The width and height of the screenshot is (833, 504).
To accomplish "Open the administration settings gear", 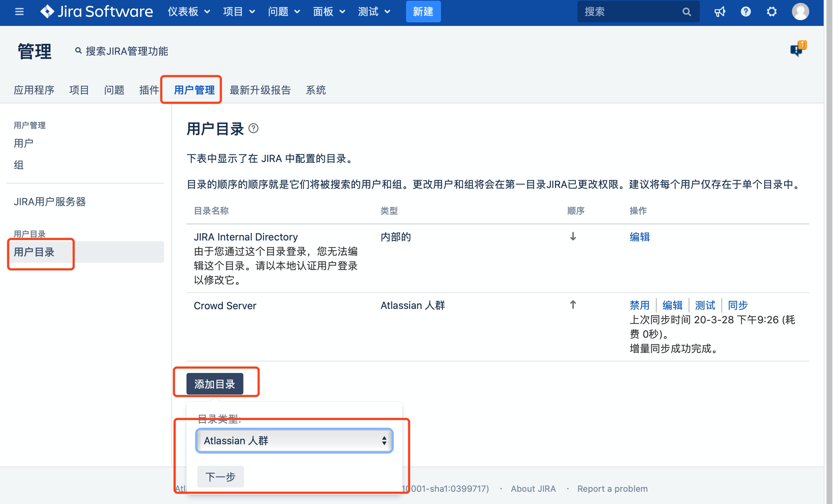I will 771,11.
